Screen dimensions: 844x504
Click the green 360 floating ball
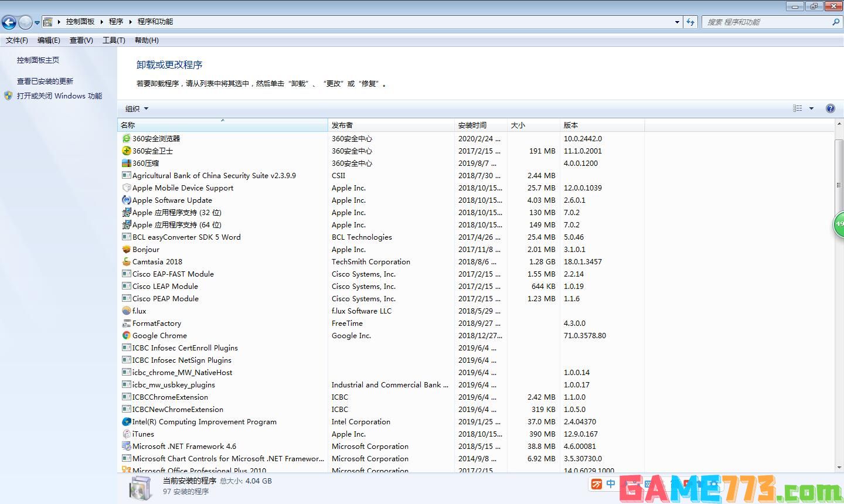pyautogui.click(x=839, y=224)
